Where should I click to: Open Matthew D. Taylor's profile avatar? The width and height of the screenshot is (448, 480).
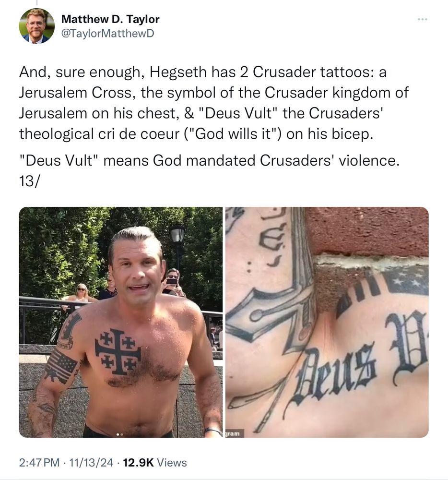37,26
